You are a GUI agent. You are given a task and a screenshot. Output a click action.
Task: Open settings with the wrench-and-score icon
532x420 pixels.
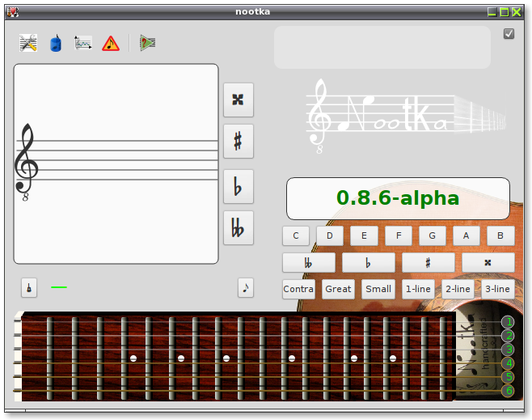point(28,43)
